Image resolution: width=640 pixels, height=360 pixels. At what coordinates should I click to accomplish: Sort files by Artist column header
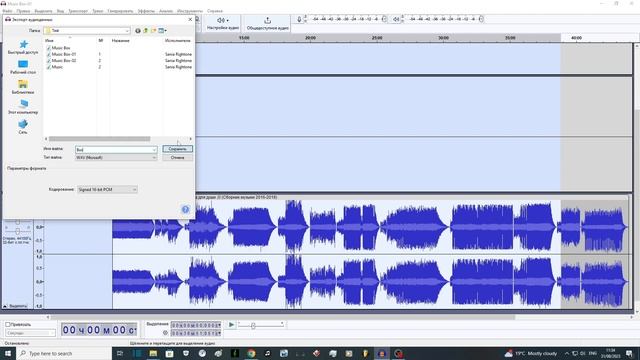(178, 40)
